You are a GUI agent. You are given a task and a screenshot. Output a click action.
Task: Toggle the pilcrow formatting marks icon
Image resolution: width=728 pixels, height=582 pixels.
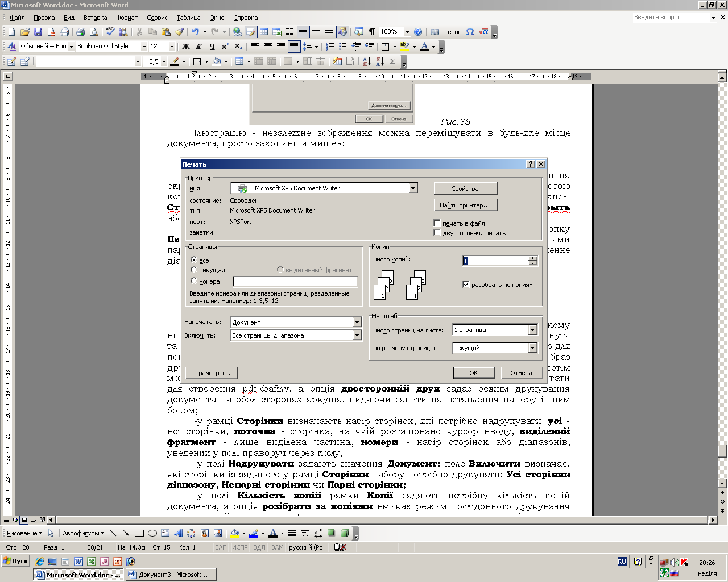[372, 32]
